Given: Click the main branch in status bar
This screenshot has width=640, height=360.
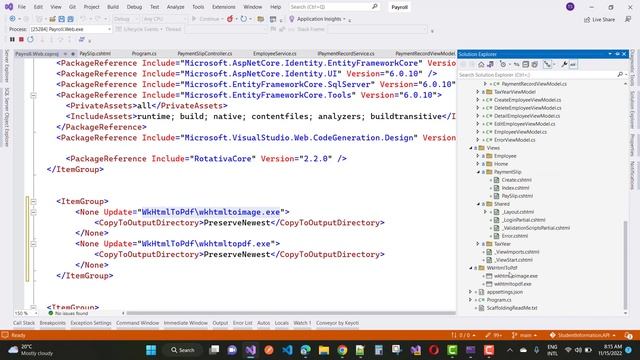Looking at the screenshot, I should pyautogui.click(x=524, y=335).
